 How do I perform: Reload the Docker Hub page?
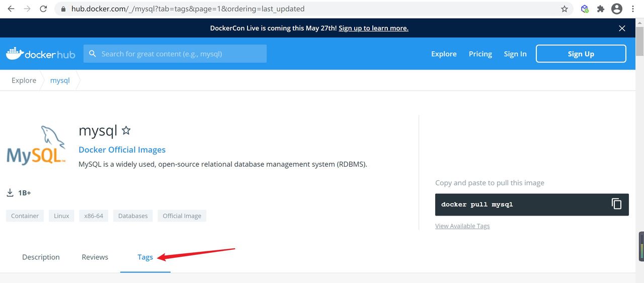[43, 9]
